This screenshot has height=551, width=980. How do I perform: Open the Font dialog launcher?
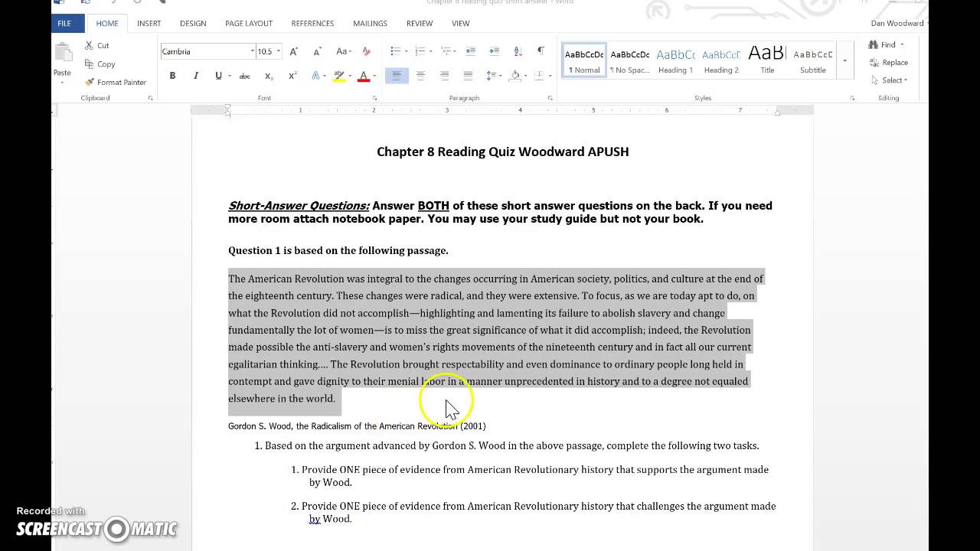tap(374, 98)
